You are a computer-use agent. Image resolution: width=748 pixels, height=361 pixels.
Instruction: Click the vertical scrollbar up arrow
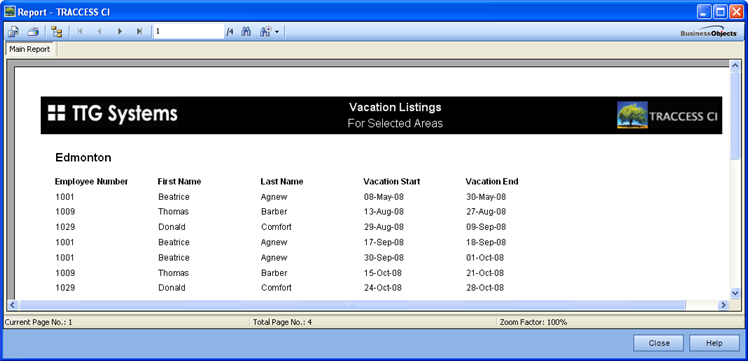(735, 66)
